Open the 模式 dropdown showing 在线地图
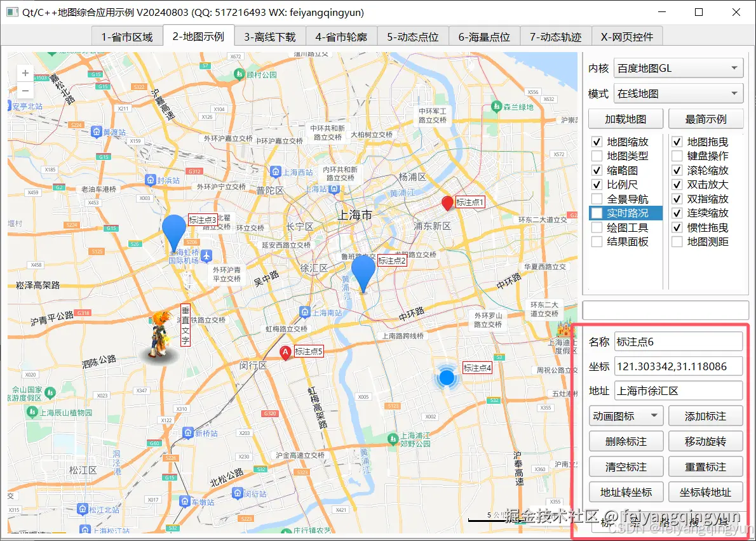 (x=678, y=93)
